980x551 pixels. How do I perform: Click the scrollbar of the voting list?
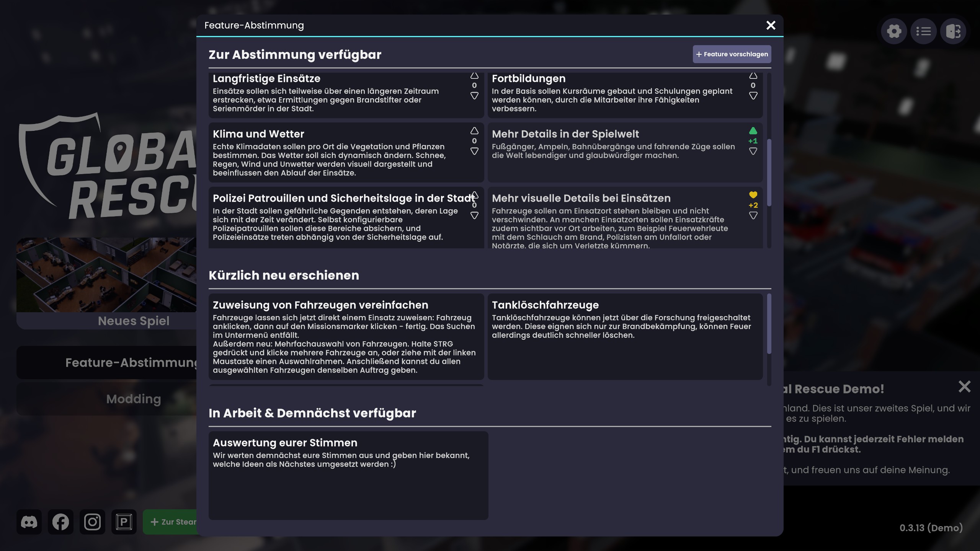(769, 172)
